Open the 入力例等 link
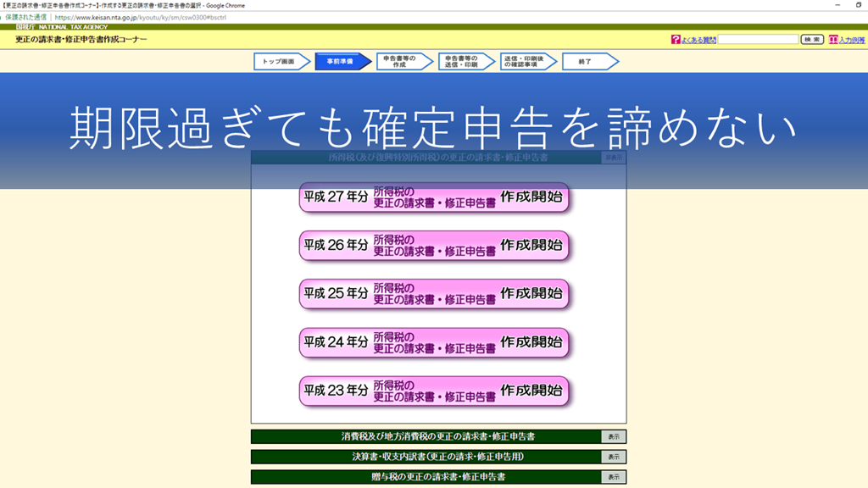 point(852,40)
